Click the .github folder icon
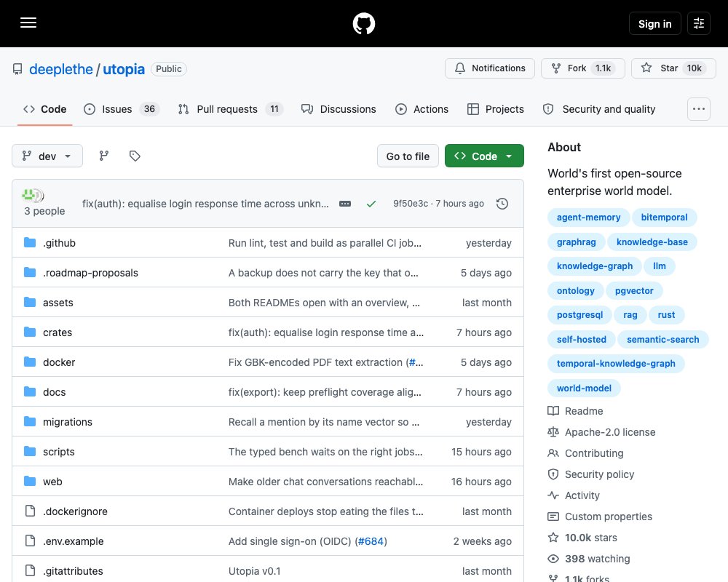 pos(30,242)
